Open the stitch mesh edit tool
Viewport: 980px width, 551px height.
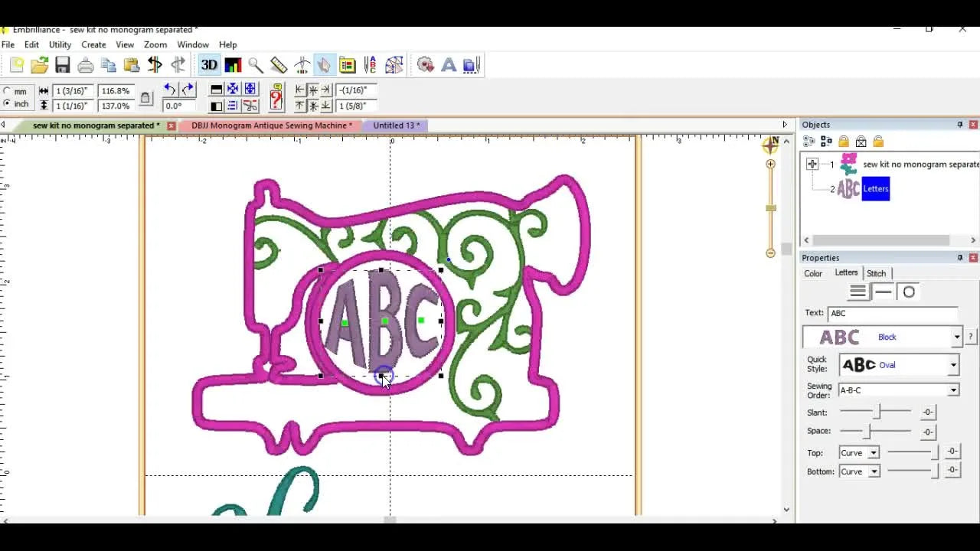coord(394,65)
